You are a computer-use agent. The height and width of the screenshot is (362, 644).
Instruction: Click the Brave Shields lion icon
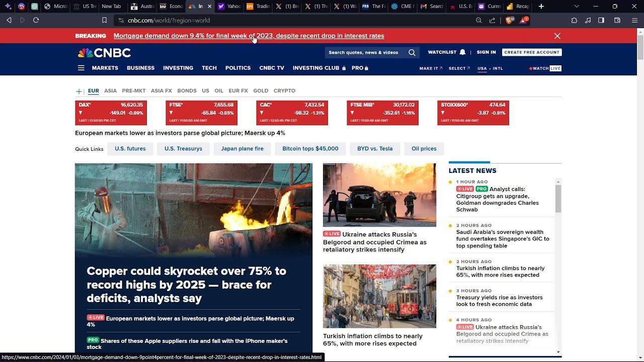(x=509, y=20)
